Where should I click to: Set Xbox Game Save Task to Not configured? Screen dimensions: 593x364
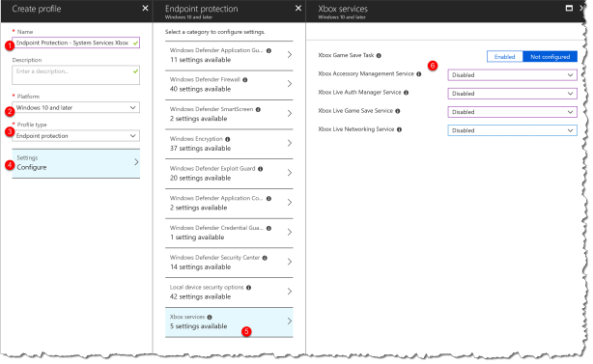[550, 57]
